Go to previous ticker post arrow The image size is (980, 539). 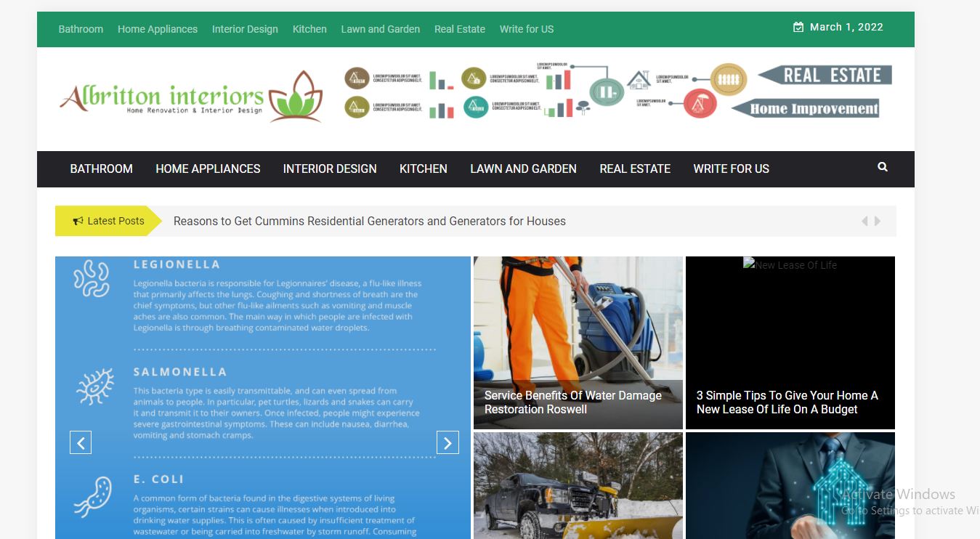[x=864, y=221]
